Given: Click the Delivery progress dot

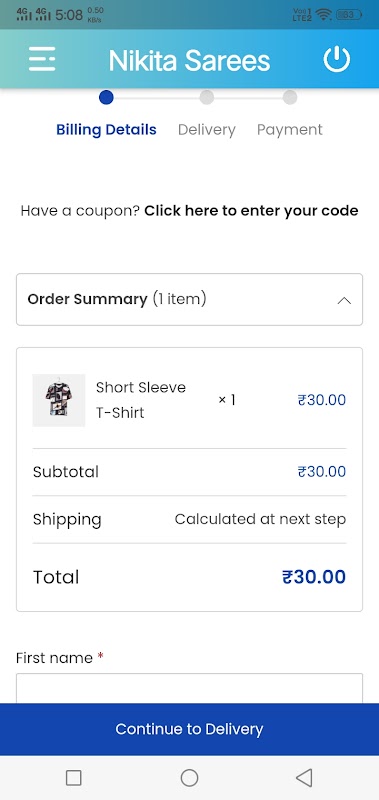Looking at the screenshot, I should point(207,97).
